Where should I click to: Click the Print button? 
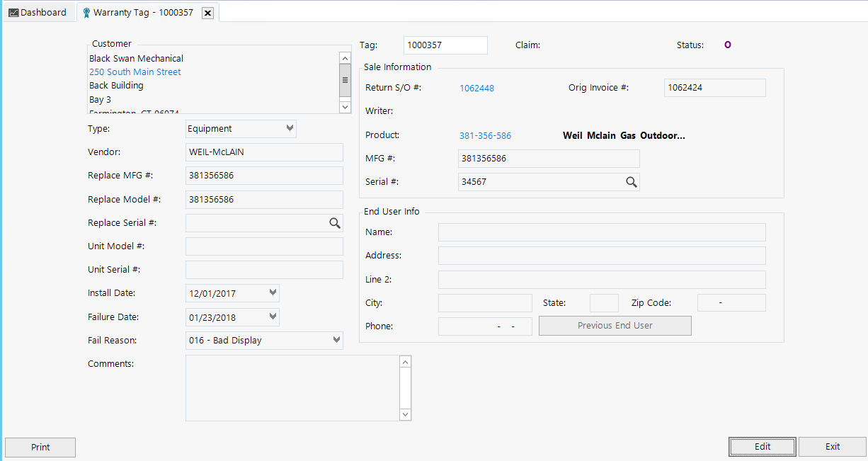click(40, 447)
